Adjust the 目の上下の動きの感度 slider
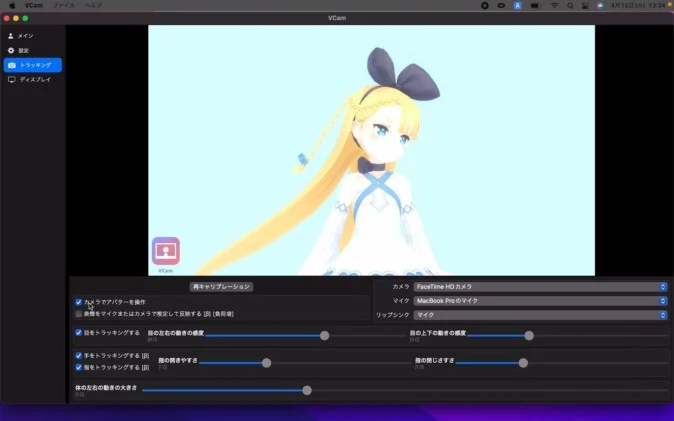Viewport: 674px width, 421px height. 529,336
